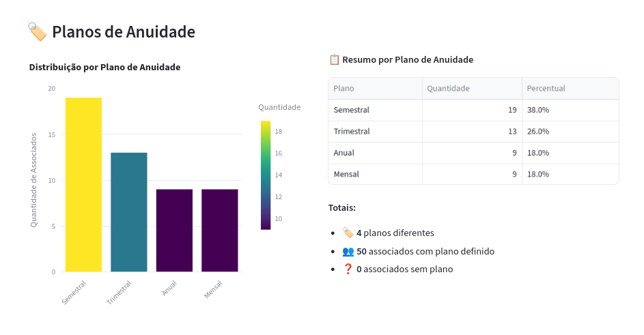644x335 pixels.
Task: Click the Semestral quantity cell showing 19
Action: (472, 110)
